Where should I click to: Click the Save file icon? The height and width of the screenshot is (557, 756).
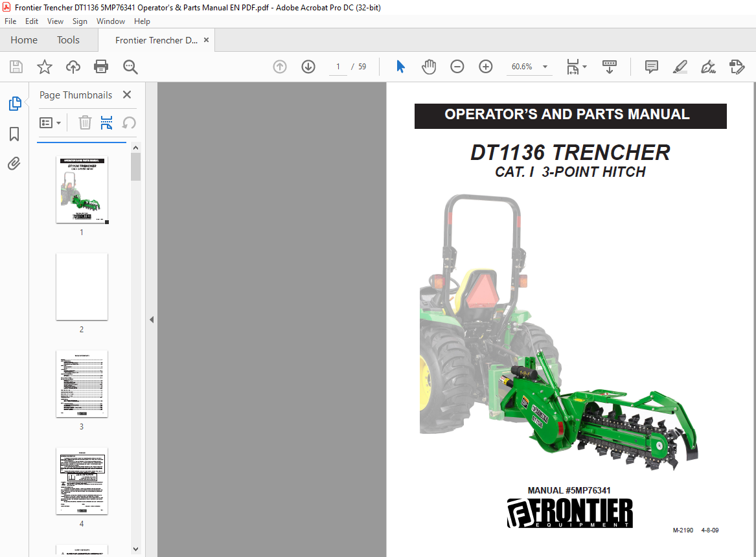pyautogui.click(x=16, y=67)
